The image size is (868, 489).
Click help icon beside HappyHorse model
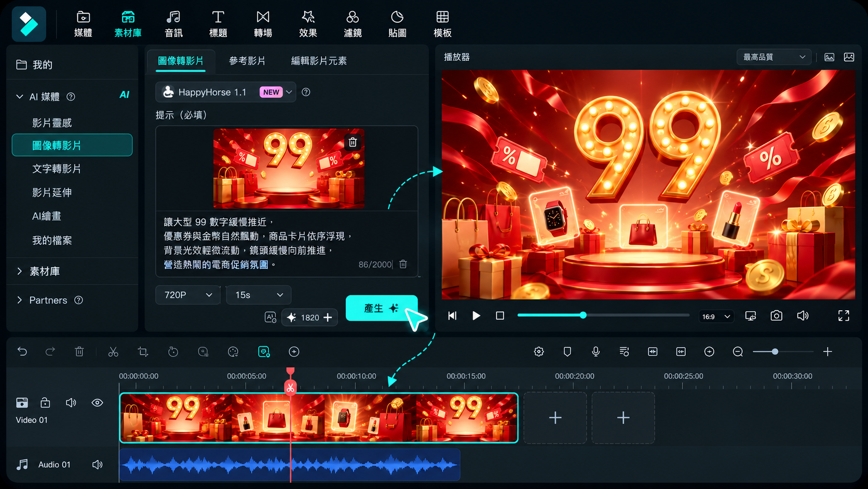[306, 92]
